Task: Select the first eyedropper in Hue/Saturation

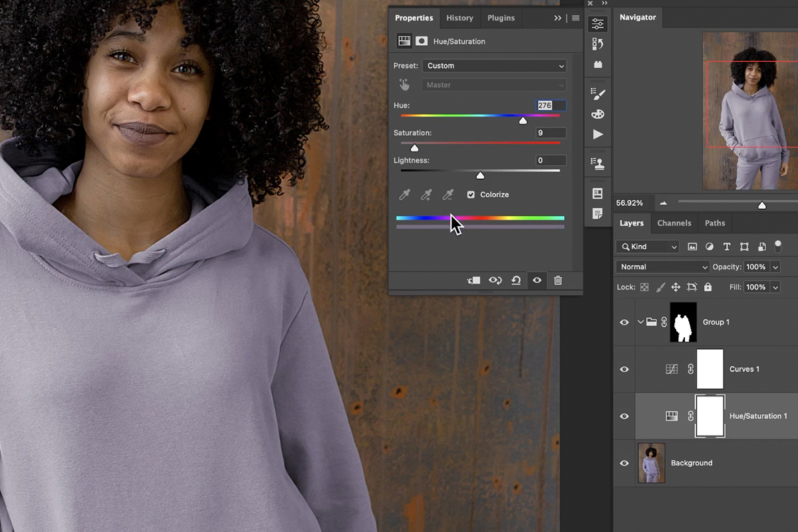Action: point(404,194)
